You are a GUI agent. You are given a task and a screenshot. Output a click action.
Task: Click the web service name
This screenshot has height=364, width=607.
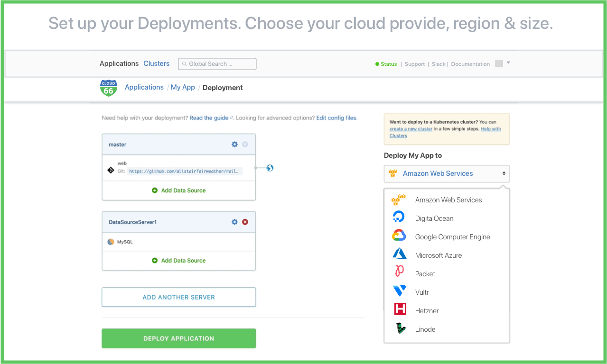(x=122, y=163)
